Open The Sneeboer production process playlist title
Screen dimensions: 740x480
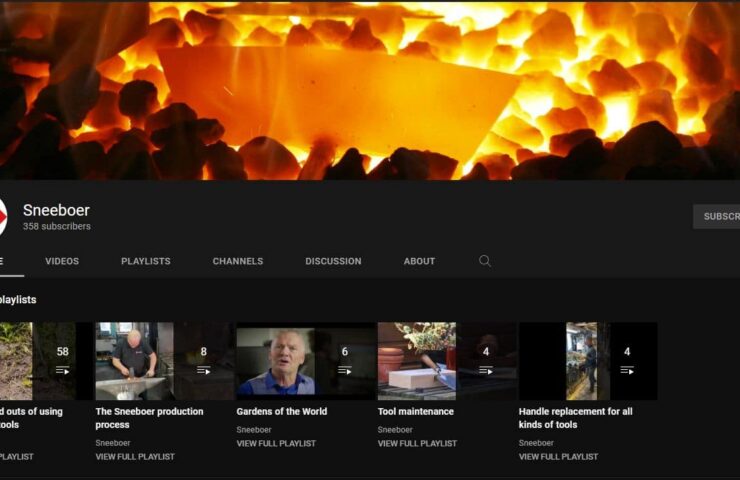149,418
